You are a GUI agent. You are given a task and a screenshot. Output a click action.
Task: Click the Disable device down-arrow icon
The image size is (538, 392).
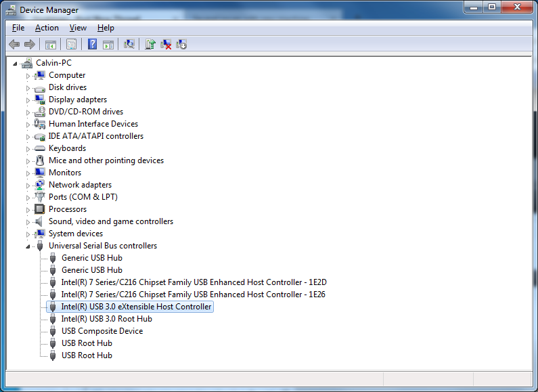coord(181,44)
